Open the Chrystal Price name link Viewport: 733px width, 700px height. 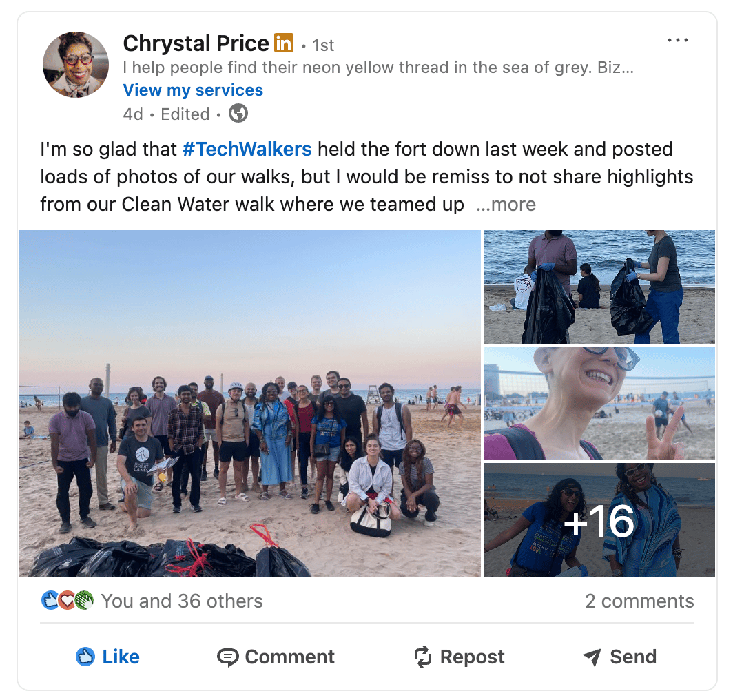pyautogui.click(x=196, y=43)
